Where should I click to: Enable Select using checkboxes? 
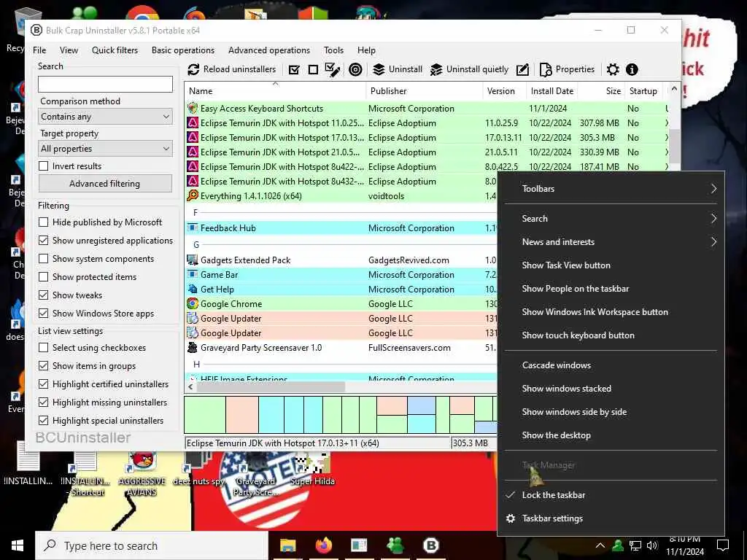pyautogui.click(x=43, y=348)
